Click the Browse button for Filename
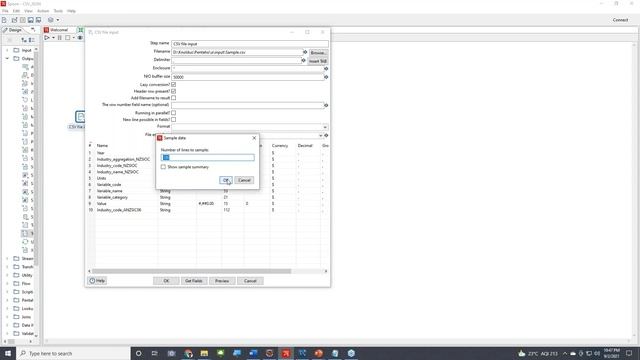 click(318, 53)
